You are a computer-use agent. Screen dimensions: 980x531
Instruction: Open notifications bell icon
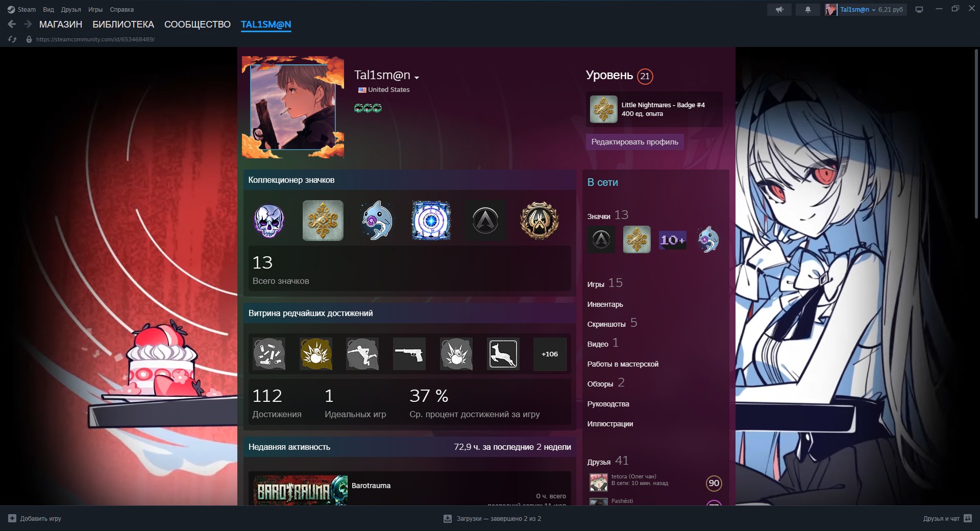(x=807, y=10)
